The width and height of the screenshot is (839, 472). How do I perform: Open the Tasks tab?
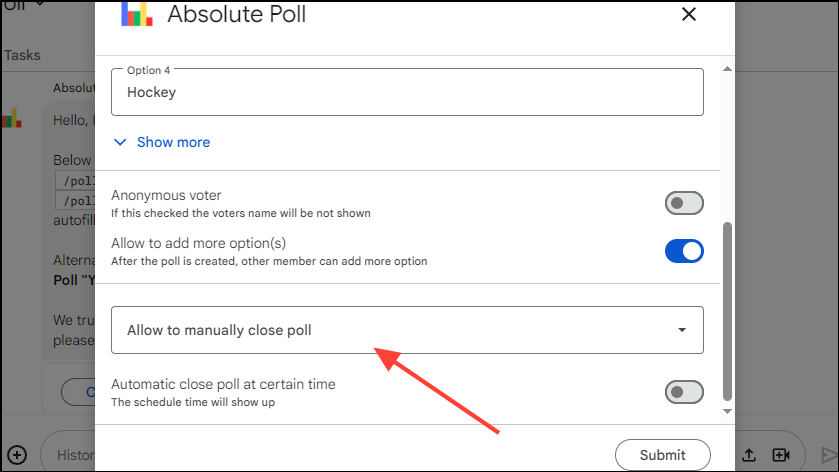pos(22,56)
